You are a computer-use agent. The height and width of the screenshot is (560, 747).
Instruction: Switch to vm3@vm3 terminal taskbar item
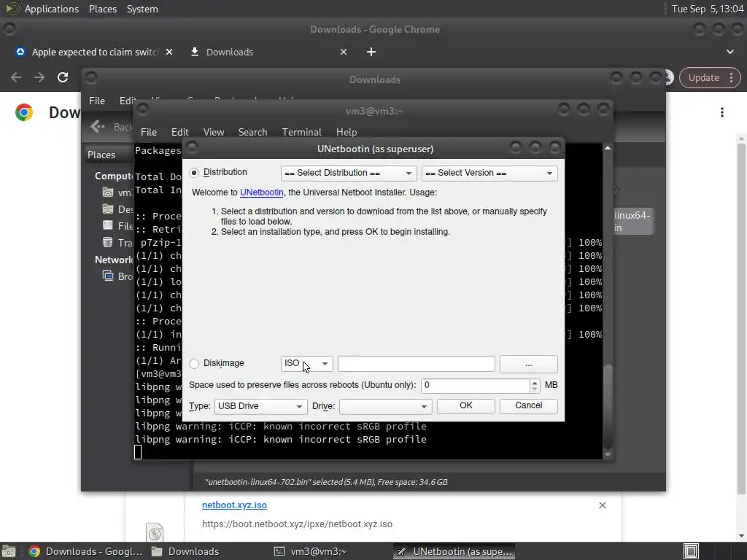309,551
